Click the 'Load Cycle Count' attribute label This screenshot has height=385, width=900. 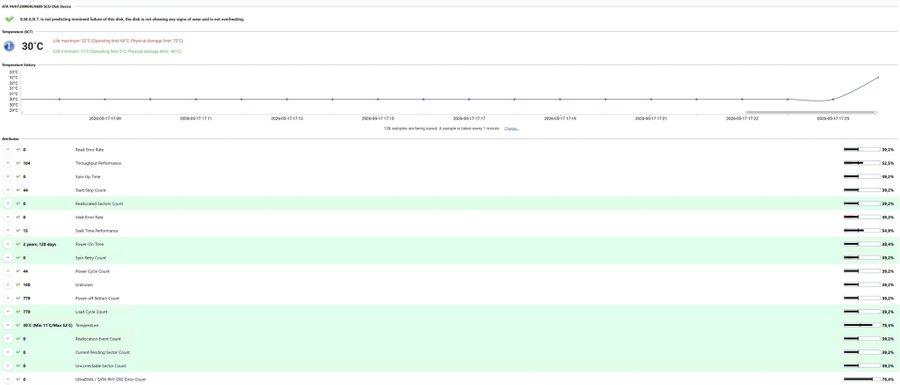(91, 312)
